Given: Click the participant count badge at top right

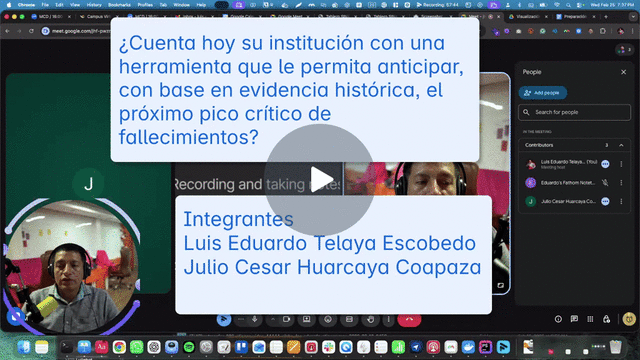Looking at the screenshot, I should [624, 50].
